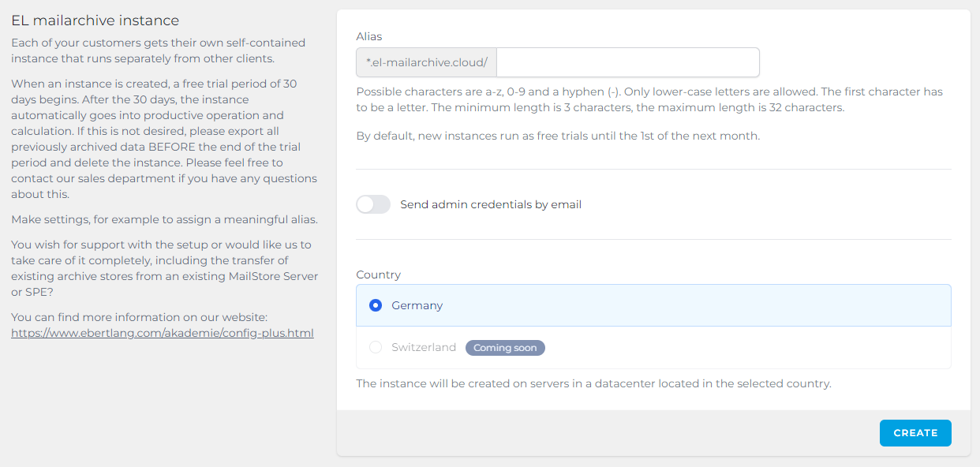Viewport: 980px width, 467px height.
Task: Click the *.el-mailarchive.cloud/ prefix box
Action: click(x=426, y=62)
